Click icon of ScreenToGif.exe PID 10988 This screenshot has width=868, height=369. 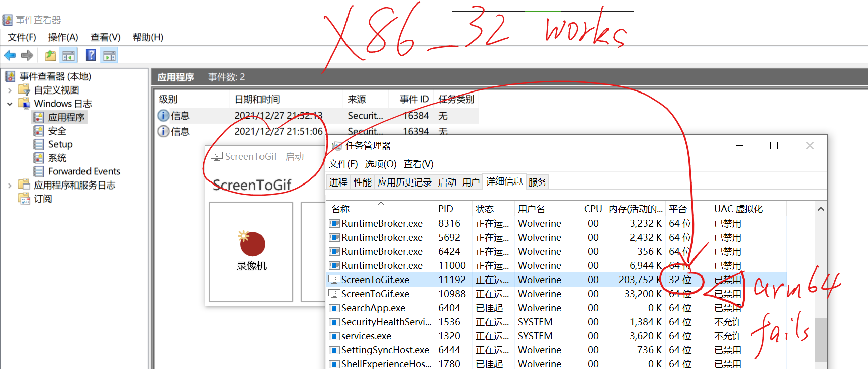coord(334,294)
